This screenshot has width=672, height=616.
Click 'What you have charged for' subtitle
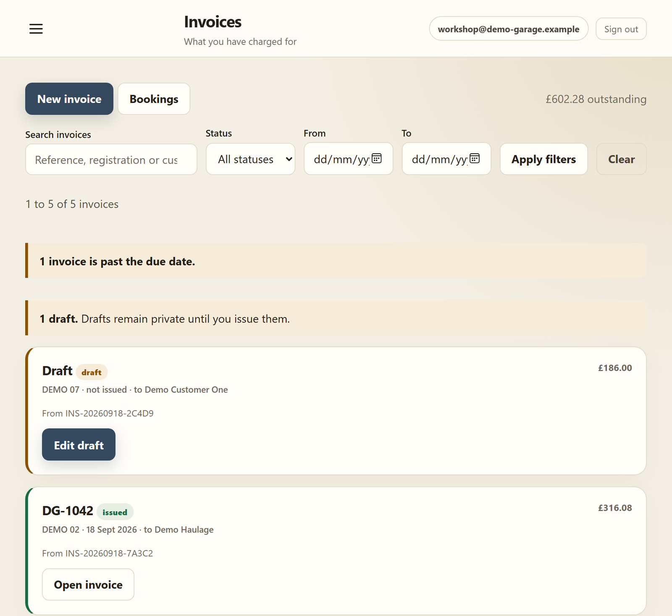coord(240,42)
